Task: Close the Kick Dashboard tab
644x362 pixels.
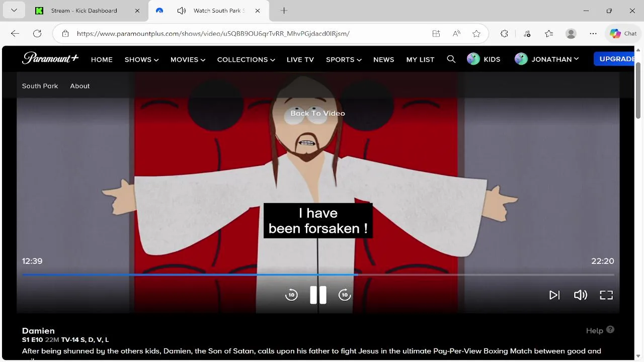Action: point(137,11)
